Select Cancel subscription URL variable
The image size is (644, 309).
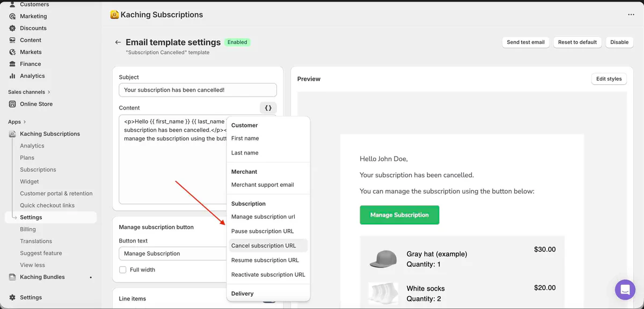click(268, 246)
